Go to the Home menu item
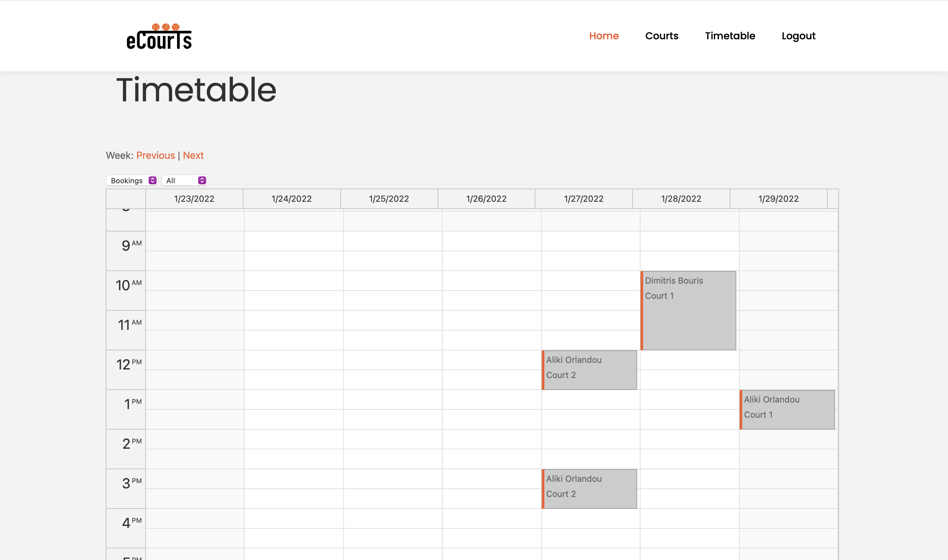 point(603,36)
